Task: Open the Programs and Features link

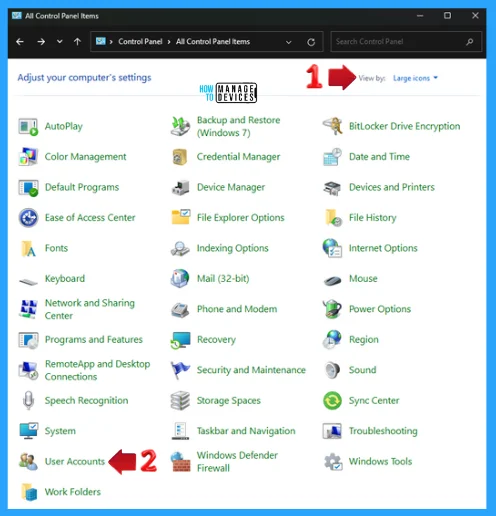Action: (94, 339)
